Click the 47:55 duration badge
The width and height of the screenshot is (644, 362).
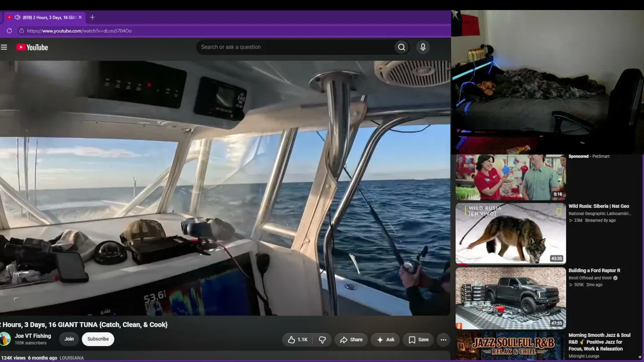[x=556, y=323]
